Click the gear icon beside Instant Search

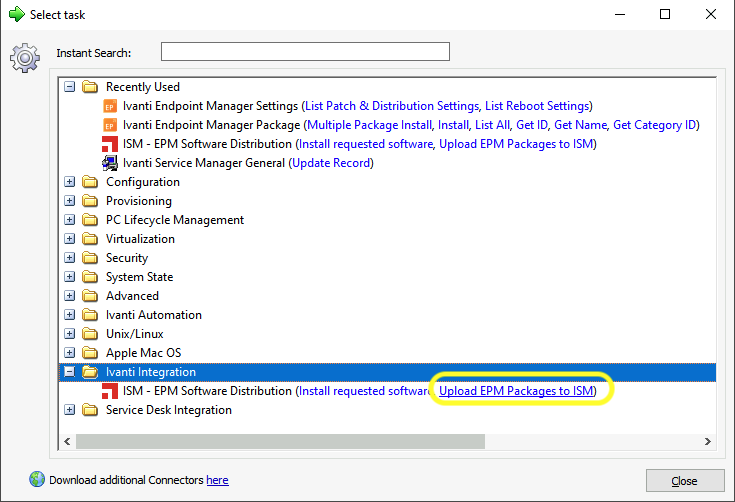click(25, 58)
